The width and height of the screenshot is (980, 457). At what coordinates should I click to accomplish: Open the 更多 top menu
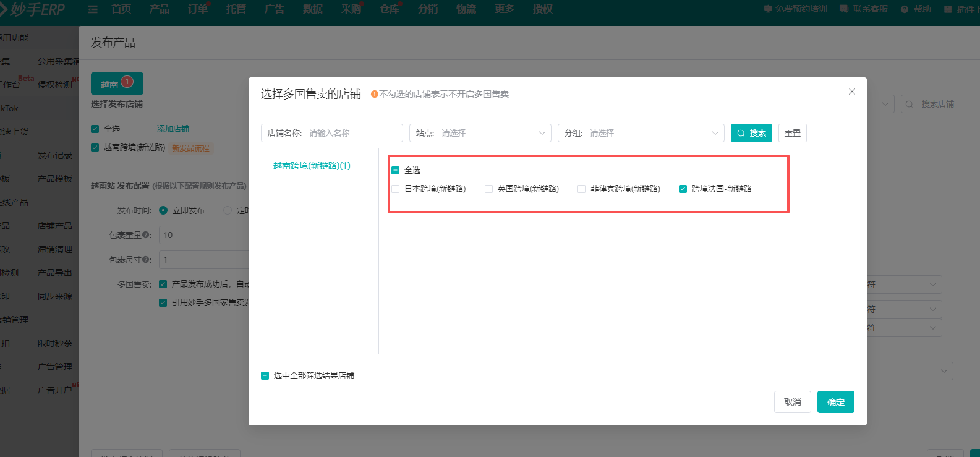click(505, 9)
